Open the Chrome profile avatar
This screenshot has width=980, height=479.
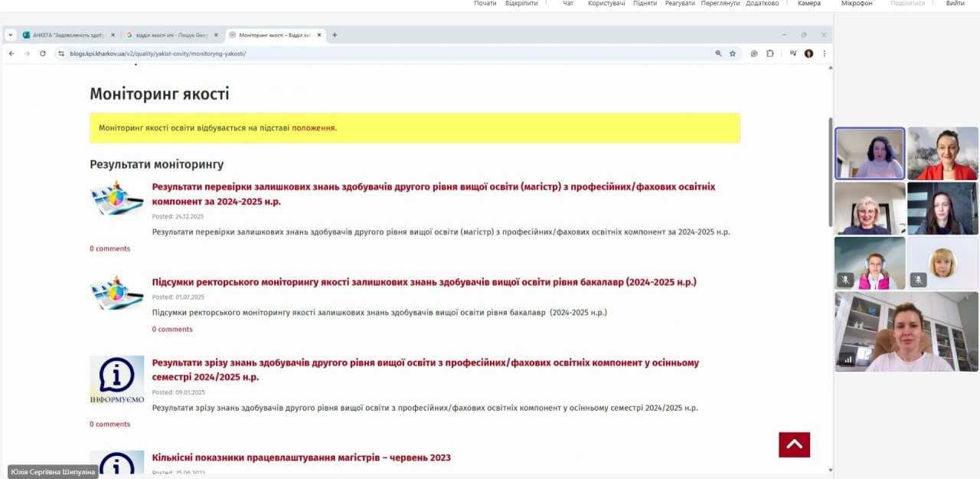[808, 54]
